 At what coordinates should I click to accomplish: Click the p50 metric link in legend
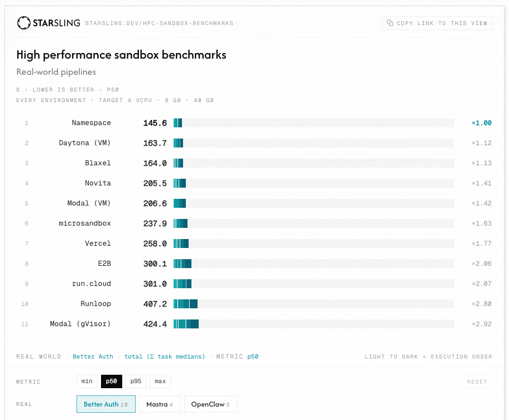[x=253, y=357]
